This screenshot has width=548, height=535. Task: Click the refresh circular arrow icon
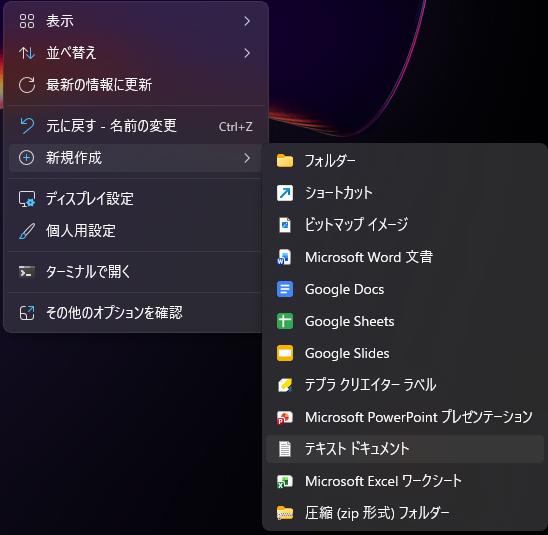point(27,85)
